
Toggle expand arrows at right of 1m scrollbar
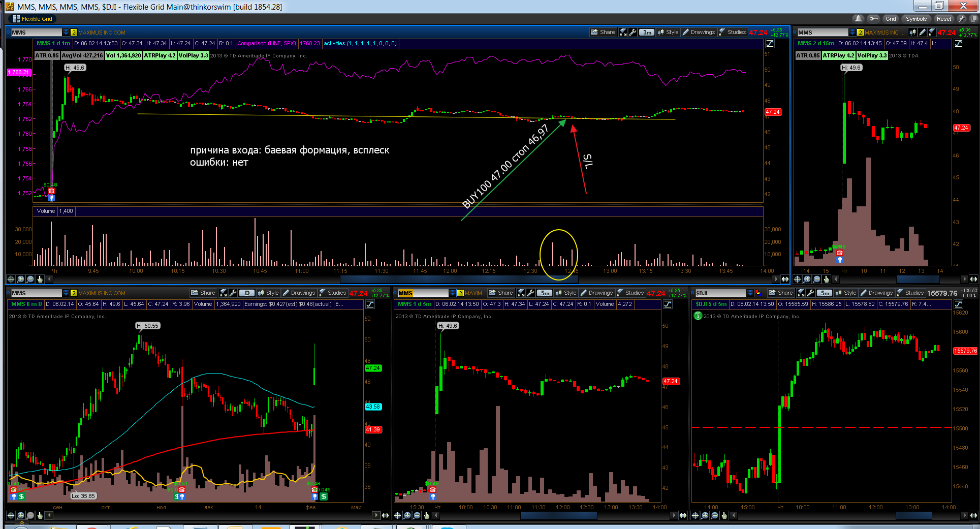785,279
